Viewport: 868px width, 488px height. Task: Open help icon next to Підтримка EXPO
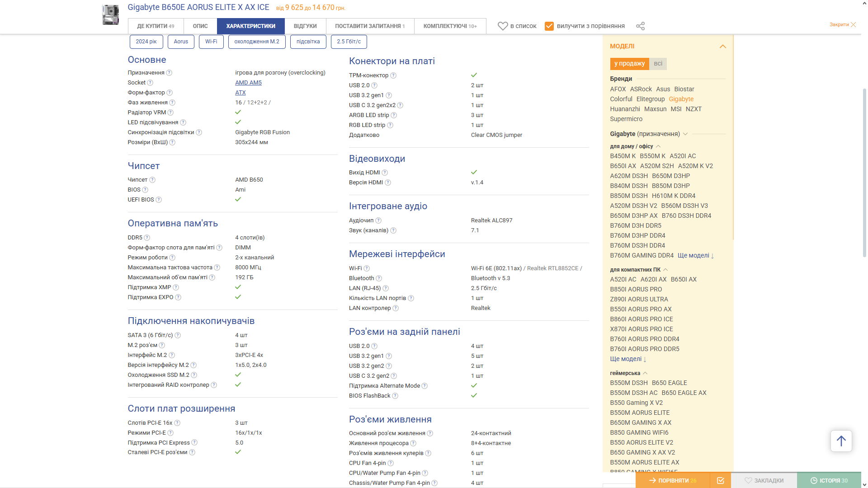(178, 297)
